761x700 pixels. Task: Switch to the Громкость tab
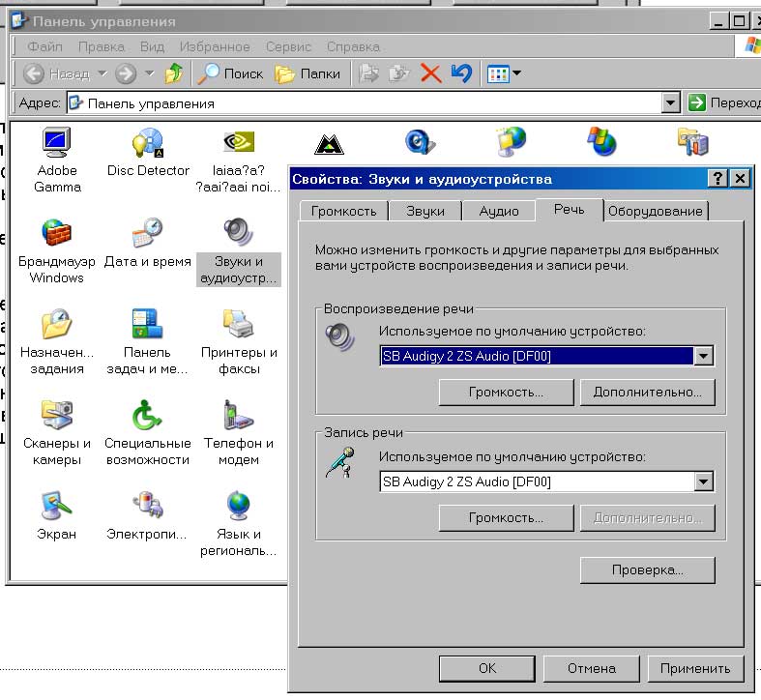pos(343,212)
